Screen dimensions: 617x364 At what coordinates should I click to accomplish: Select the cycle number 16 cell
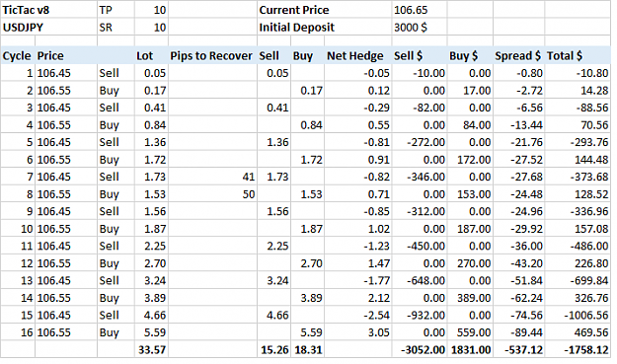[x=18, y=332]
